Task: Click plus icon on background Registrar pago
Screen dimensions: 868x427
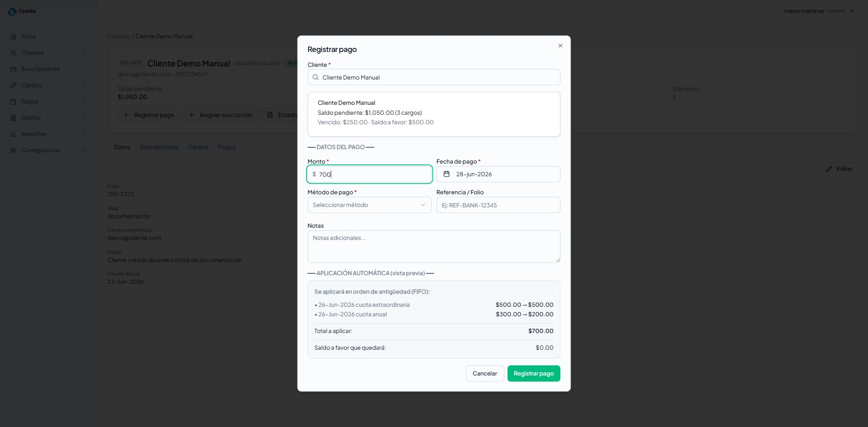Action: pos(126,115)
